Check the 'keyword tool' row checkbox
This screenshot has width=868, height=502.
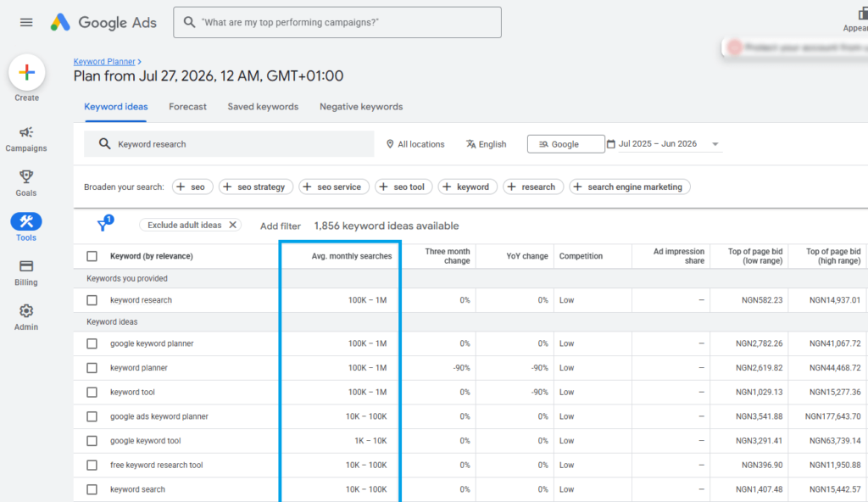[92, 393]
